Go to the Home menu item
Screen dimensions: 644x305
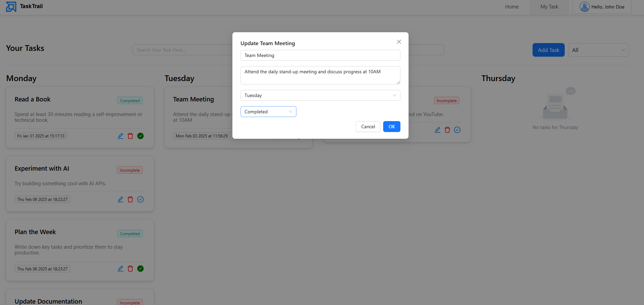[512, 6]
